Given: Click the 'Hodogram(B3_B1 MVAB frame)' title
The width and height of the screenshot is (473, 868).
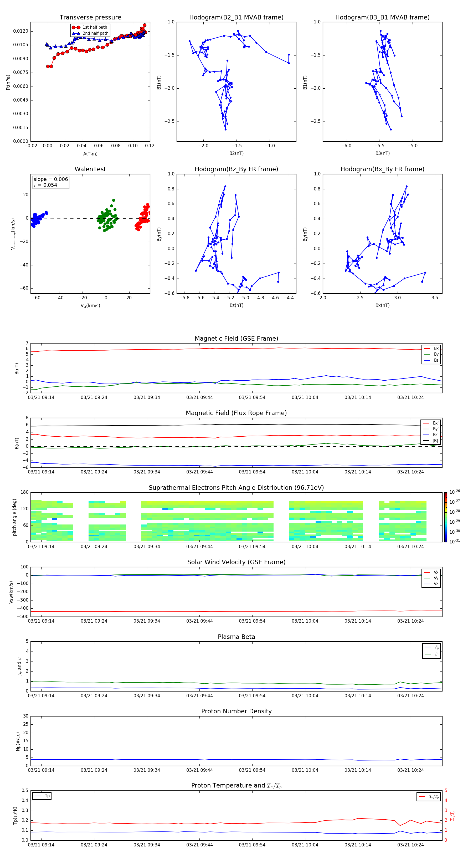Looking at the screenshot, I should pos(382,17).
